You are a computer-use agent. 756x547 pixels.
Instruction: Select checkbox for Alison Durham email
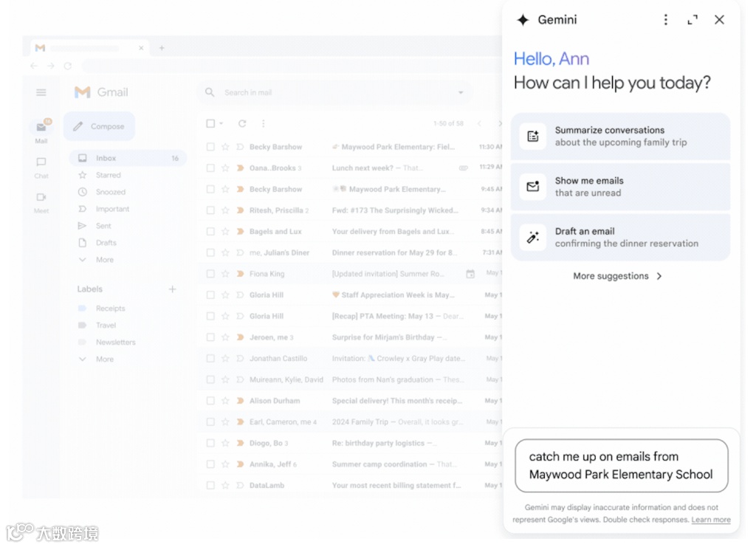point(210,401)
